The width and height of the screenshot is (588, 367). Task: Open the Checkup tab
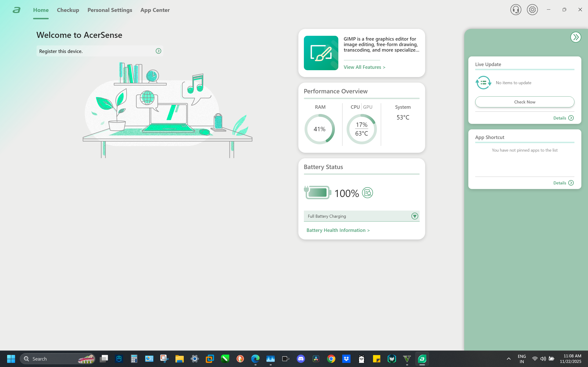(x=68, y=10)
